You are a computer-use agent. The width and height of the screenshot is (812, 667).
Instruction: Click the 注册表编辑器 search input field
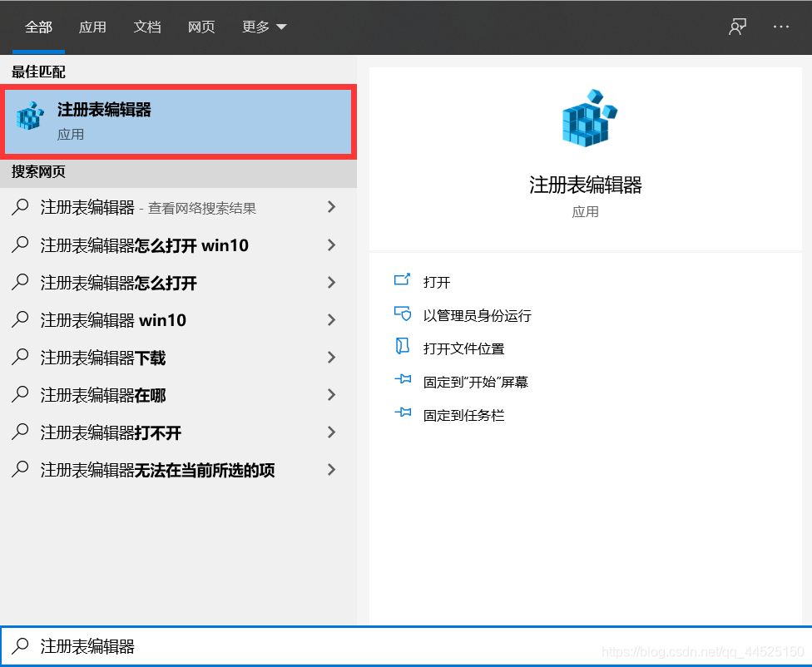tap(406, 645)
